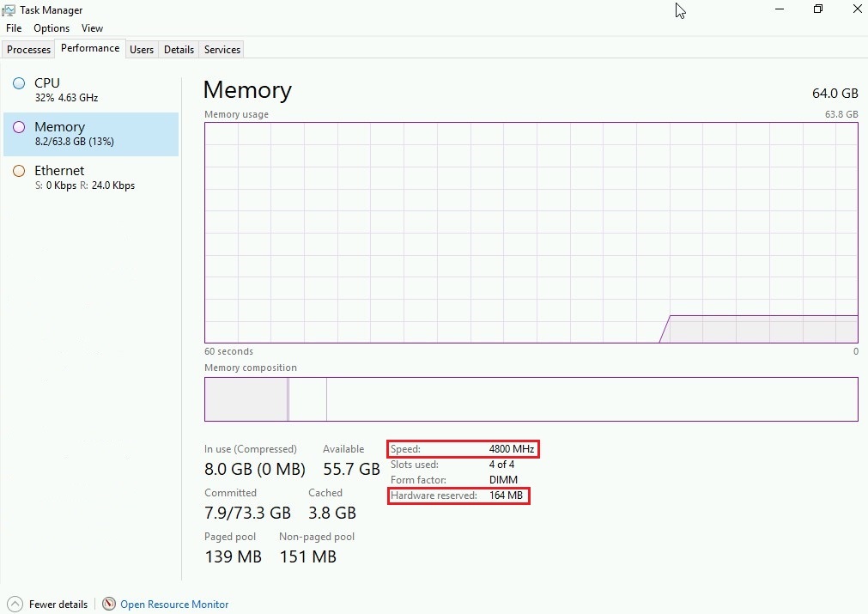Open the File menu
The width and height of the screenshot is (868, 614).
[13, 27]
